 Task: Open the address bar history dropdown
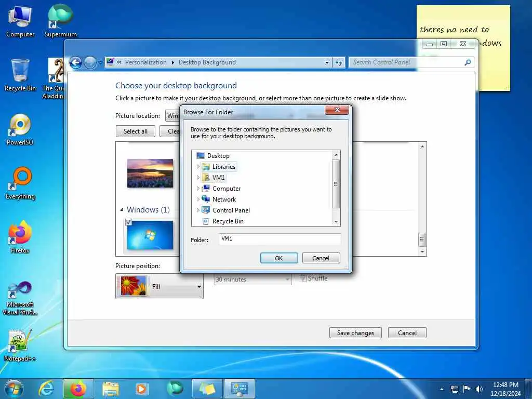click(327, 62)
